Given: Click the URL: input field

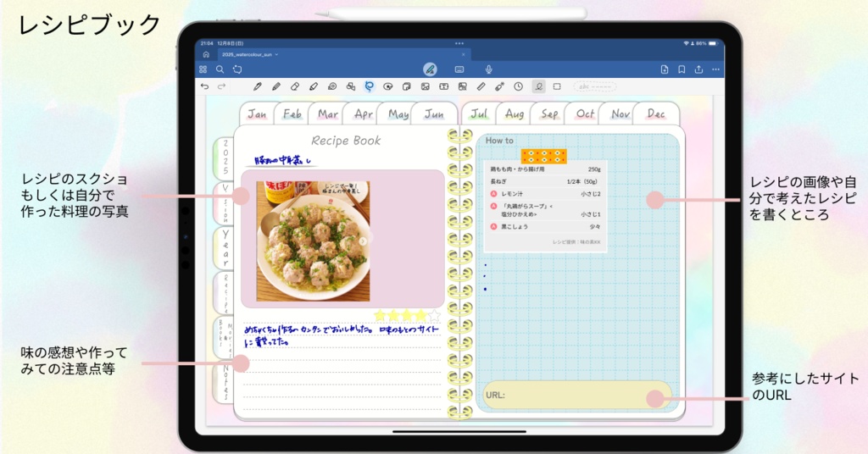Looking at the screenshot, I should point(577,395).
